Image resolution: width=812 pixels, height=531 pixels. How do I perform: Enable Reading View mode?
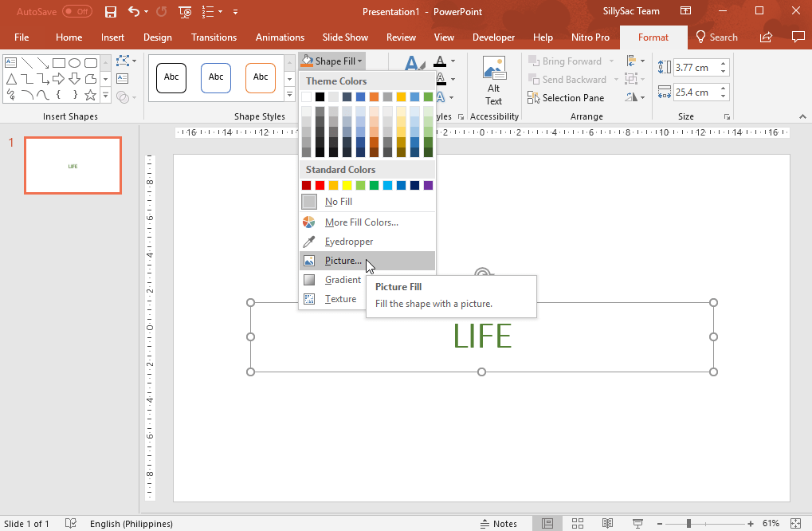tap(606, 523)
